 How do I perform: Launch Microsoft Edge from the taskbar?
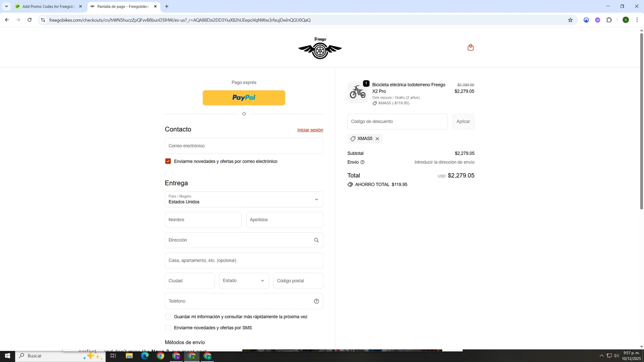click(145, 356)
